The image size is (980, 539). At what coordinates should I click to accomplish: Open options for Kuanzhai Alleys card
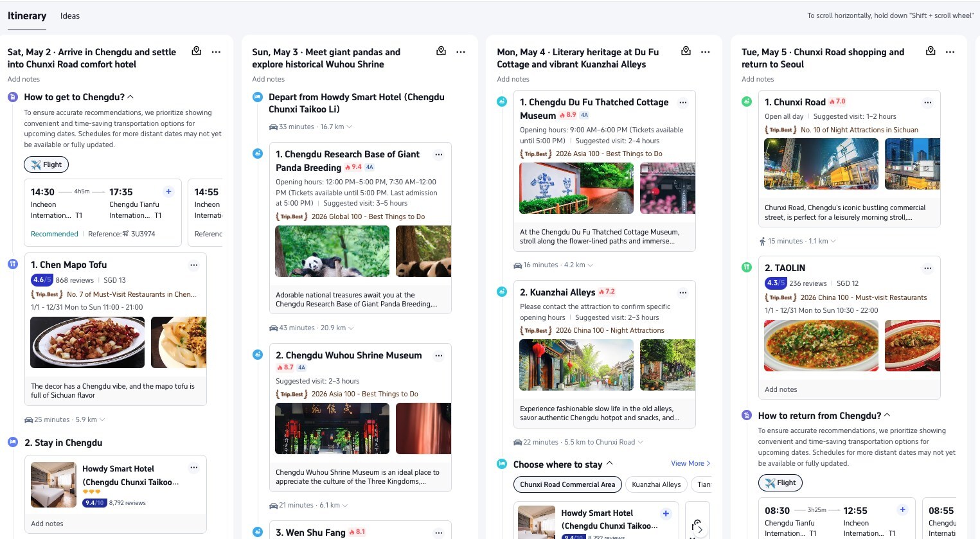[682, 292]
